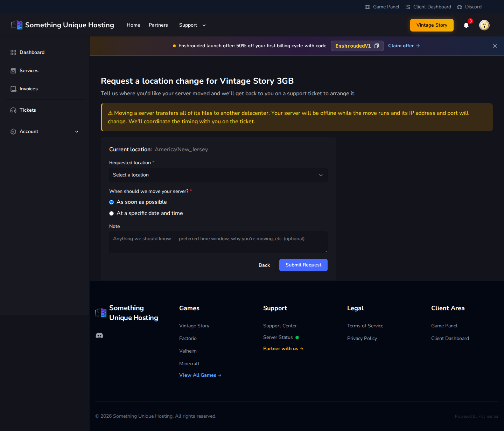Click the Vintage Story orange button

432,25
